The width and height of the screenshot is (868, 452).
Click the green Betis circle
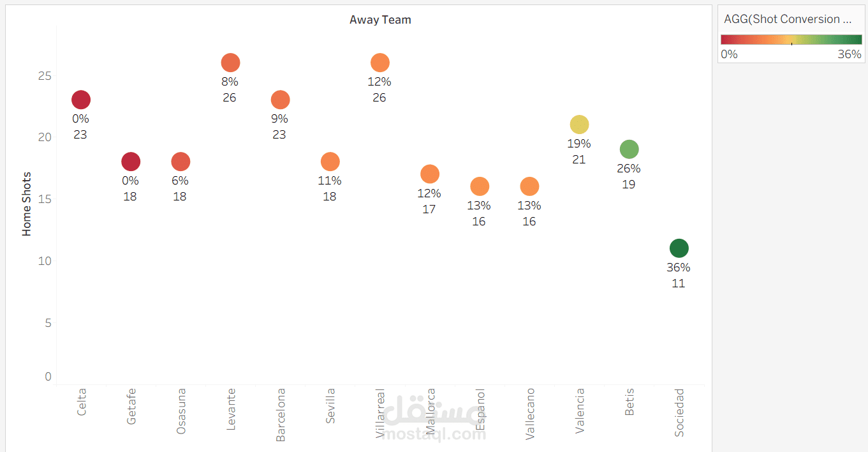(x=629, y=149)
